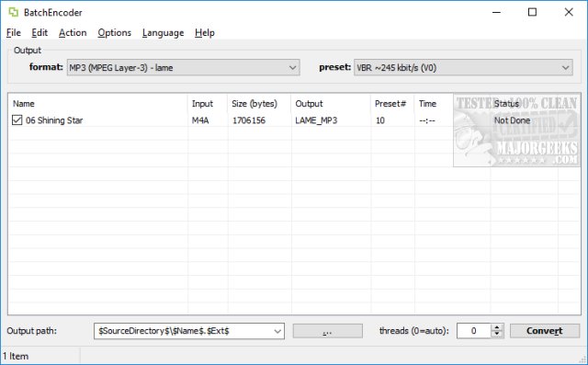The image size is (588, 365).
Task: Click the LAME_MP3 output cell
Action: click(316, 120)
